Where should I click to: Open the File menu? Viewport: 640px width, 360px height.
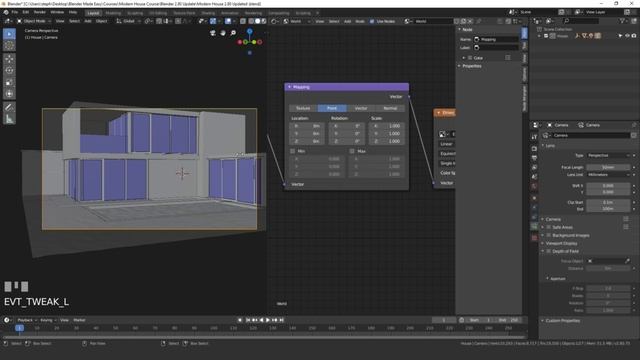tap(15, 12)
